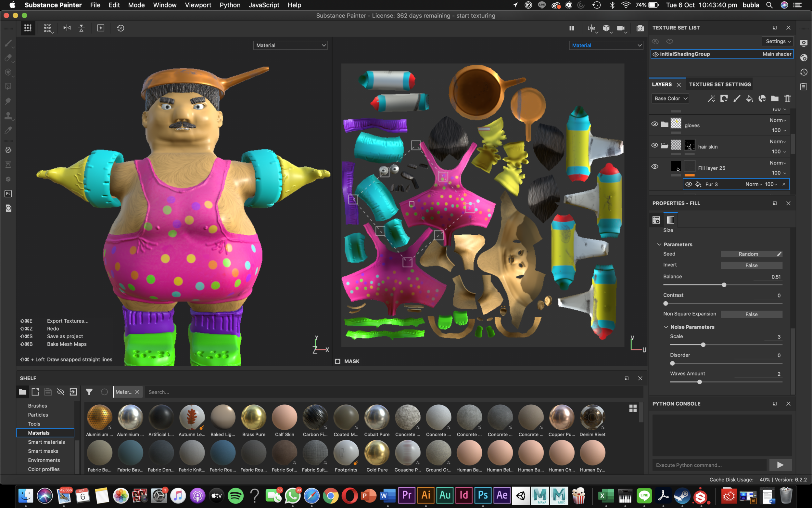The height and width of the screenshot is (508, 812).
Task: Click the Random seed button
Action: (748, 254)
